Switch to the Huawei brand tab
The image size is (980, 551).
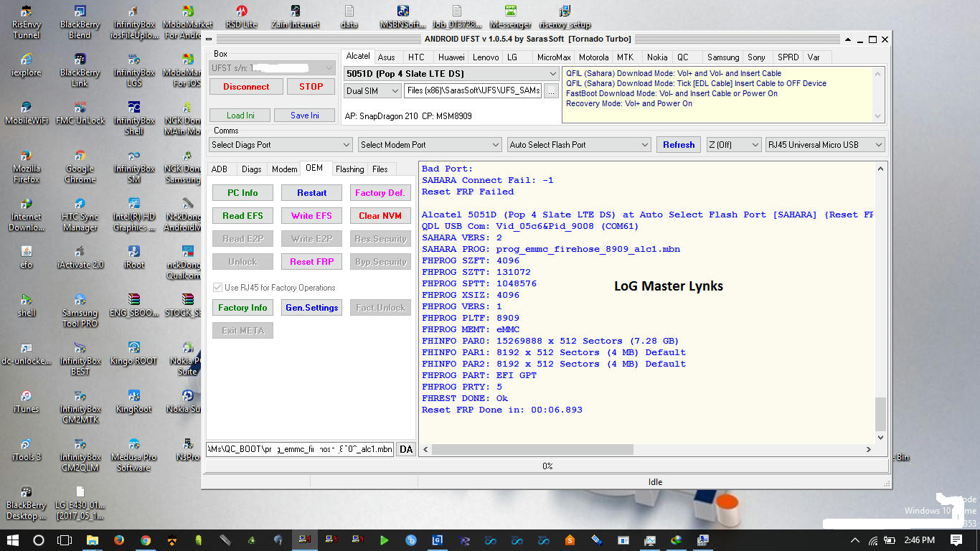pos(451,57)
